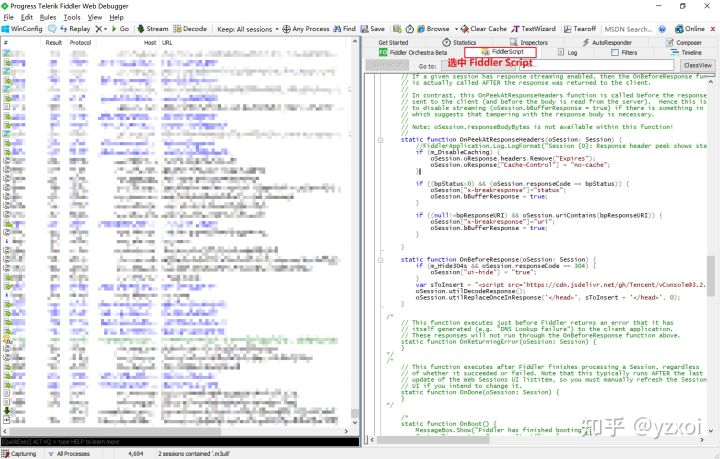The height and width of the screenshot is (459, 720).
Task: Open the Remove sessions X dropdown
Action: coord(101,28)
